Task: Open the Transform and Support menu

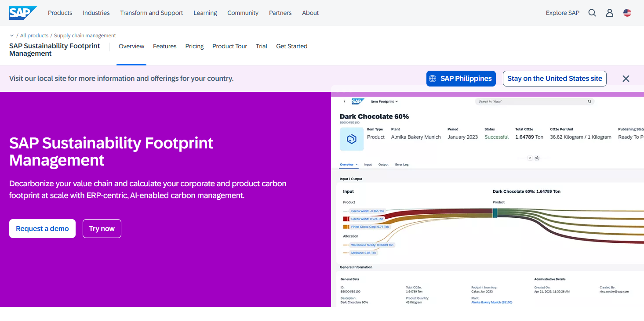Action: 152,13
